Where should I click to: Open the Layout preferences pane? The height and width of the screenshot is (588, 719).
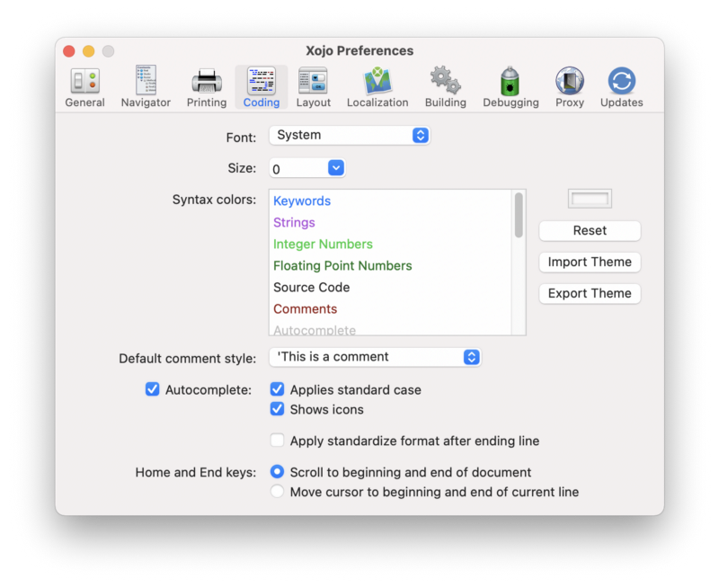click(x=313, y=87)
